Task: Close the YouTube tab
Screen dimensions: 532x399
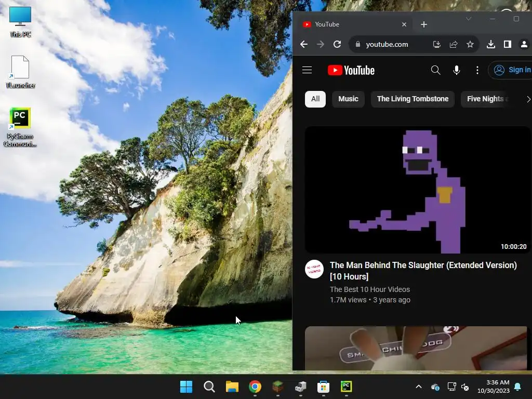Action: tap(404, 24)
